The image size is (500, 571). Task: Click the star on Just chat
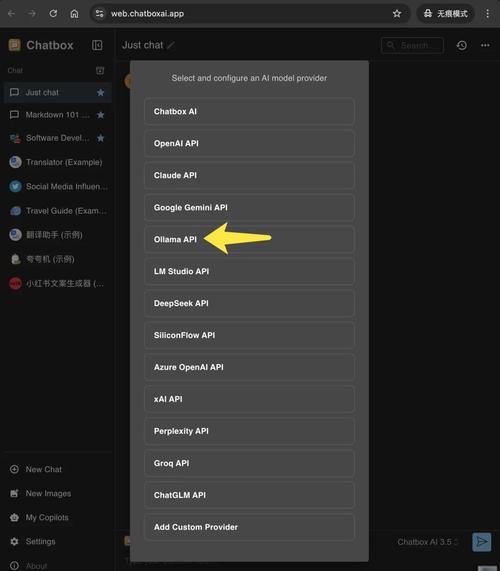coord(101,93)
